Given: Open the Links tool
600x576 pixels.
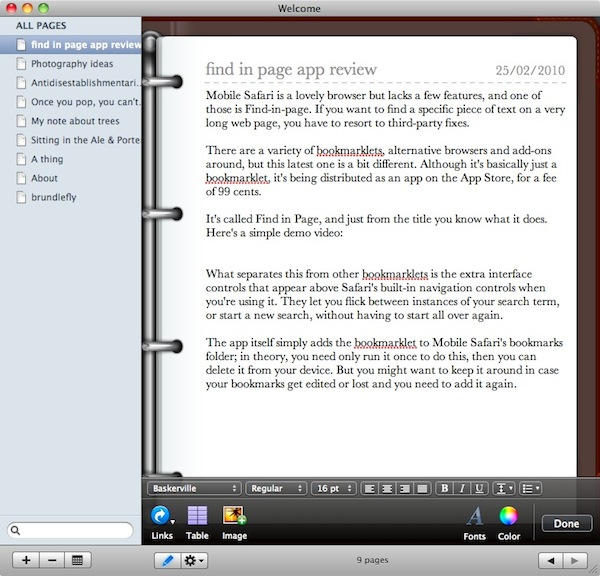Looking at the screenshot, I should 161,516.
